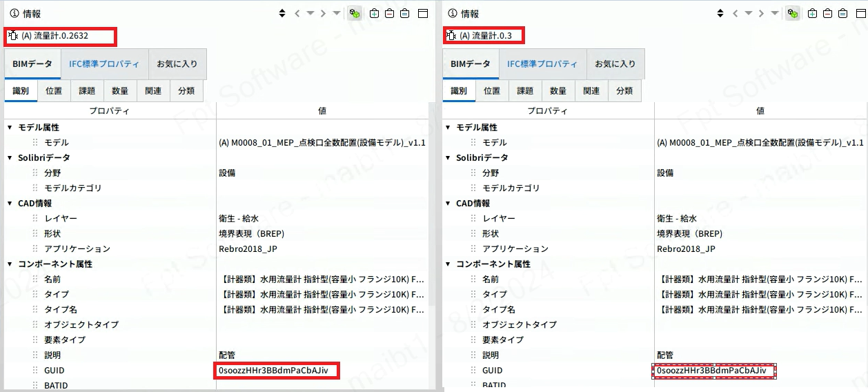Switch to 関連 sub-tab in left panel
Screen dimensions: 868x392
(153, 90)
